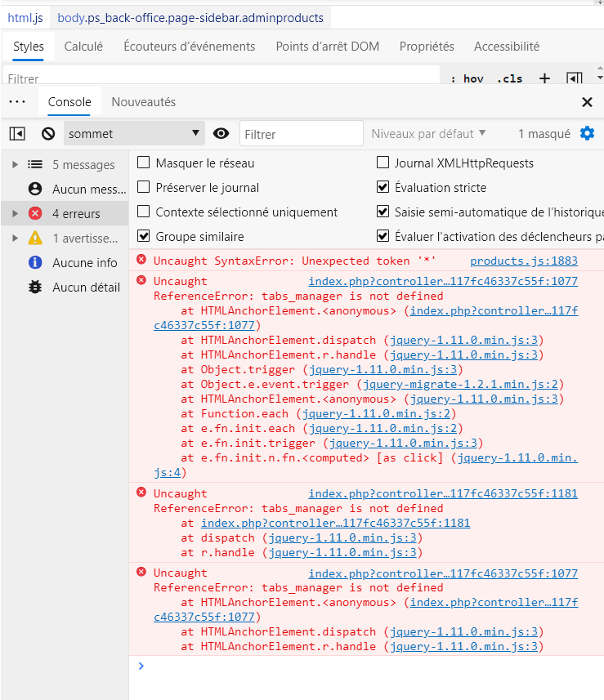Open Niveaux par défaut dropdown
This screenshot has height=700, width=604.
coord(428,133)
